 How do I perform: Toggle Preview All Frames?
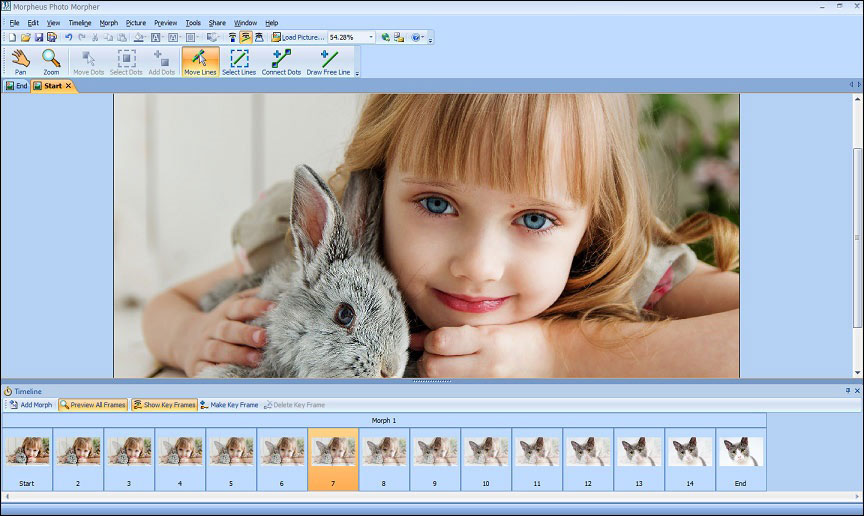pos(93,405)
